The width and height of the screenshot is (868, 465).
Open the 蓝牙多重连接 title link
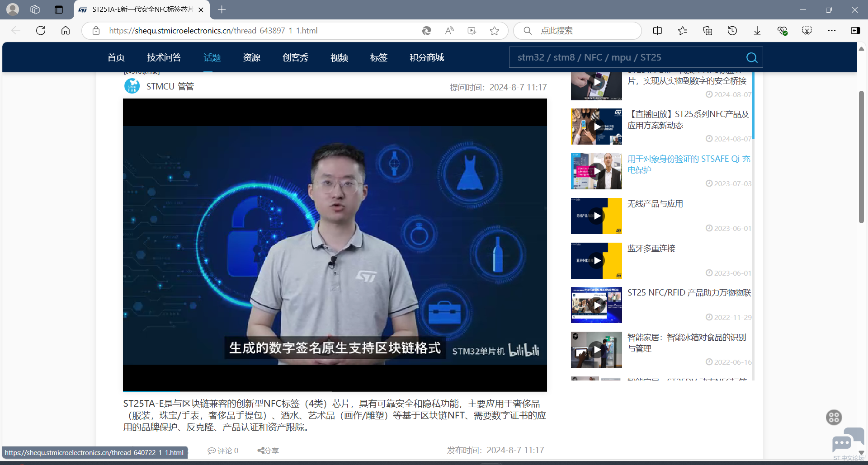click(x=651, y=249)
